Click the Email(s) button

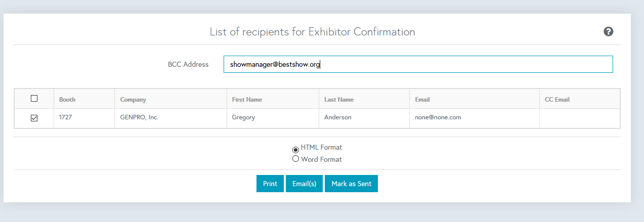pos(304,184)
